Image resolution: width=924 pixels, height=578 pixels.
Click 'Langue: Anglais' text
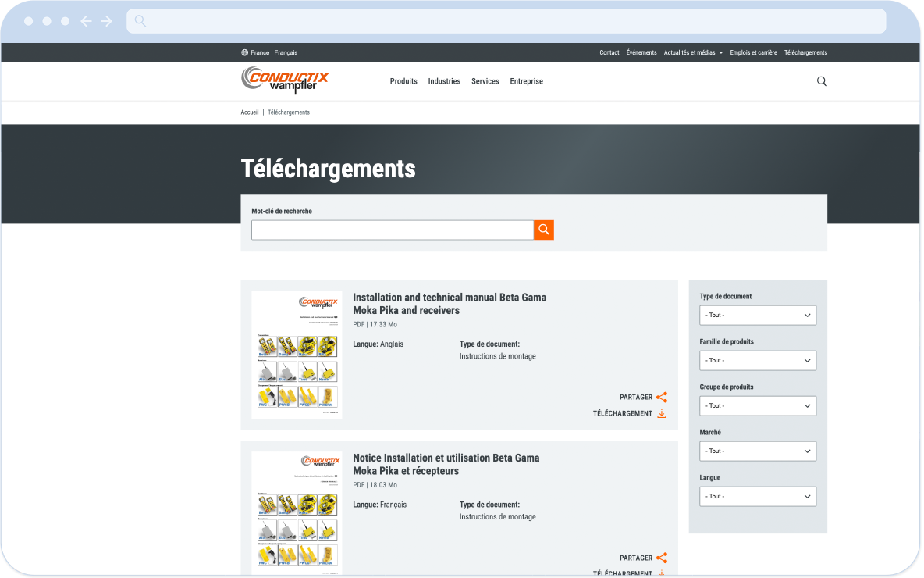pos(378,344)
